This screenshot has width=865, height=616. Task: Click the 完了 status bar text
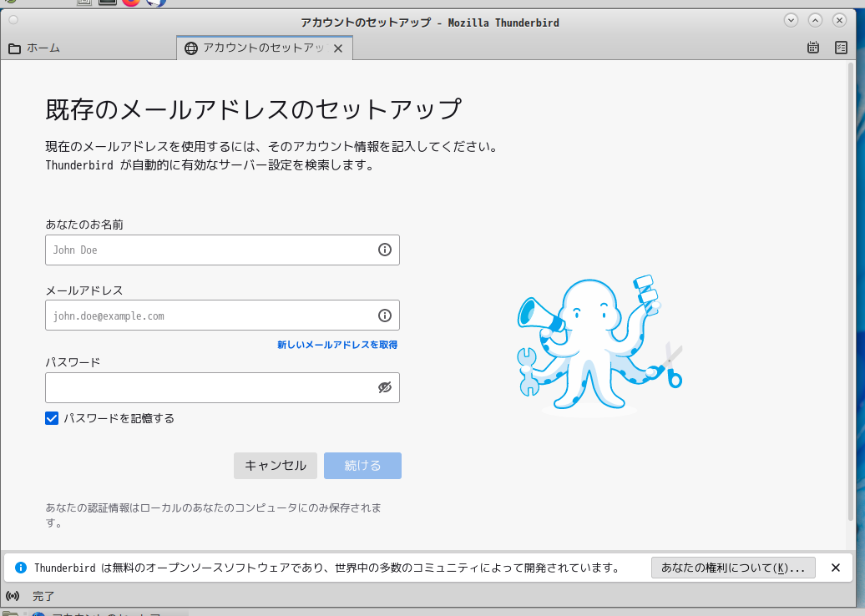[x=43, y=596]
